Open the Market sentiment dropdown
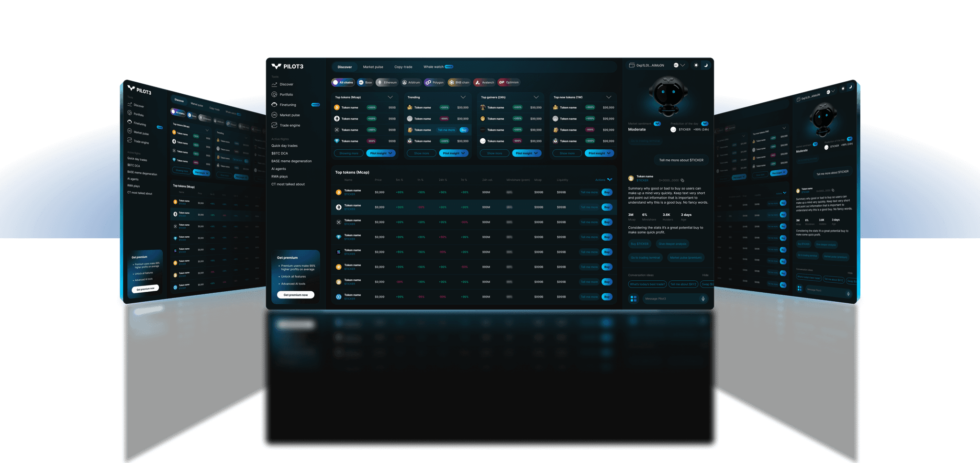The height and width of the screenshot is (463, 980). coord(657,123)
